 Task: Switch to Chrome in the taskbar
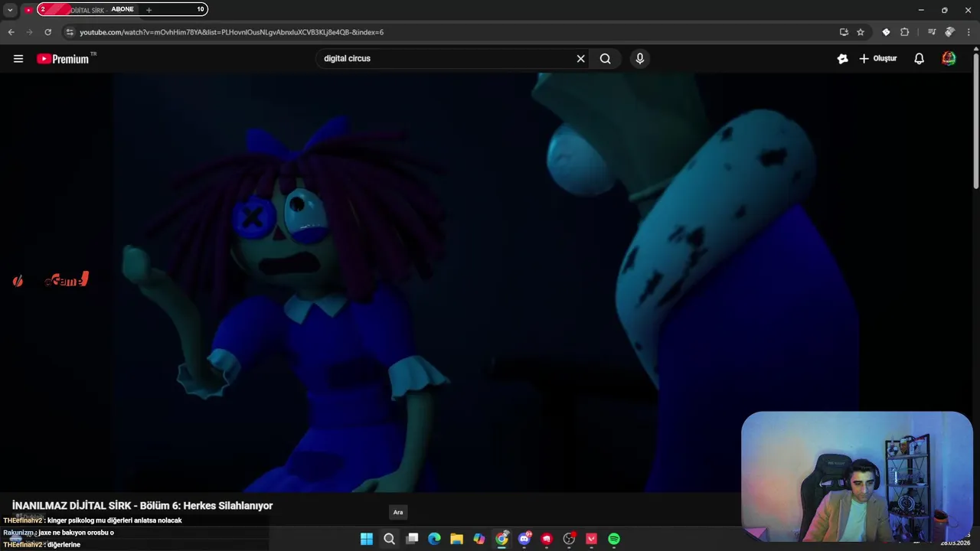[501, 539]
